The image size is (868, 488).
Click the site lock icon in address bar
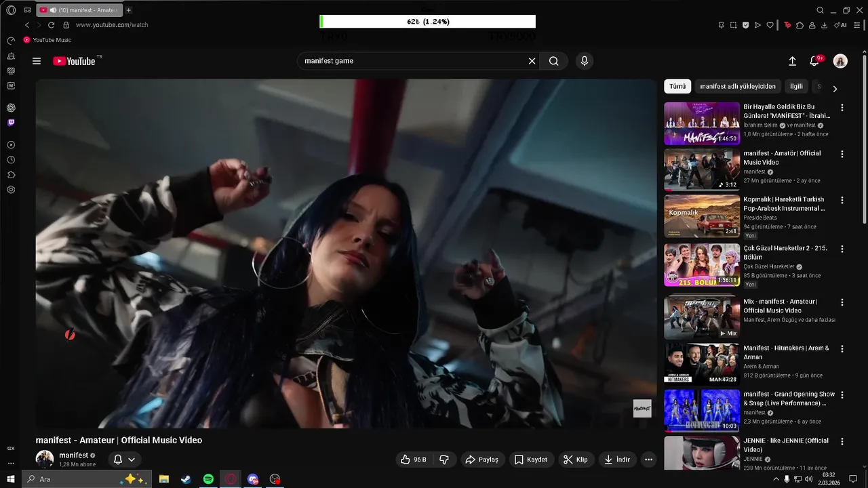pos(66,25)
